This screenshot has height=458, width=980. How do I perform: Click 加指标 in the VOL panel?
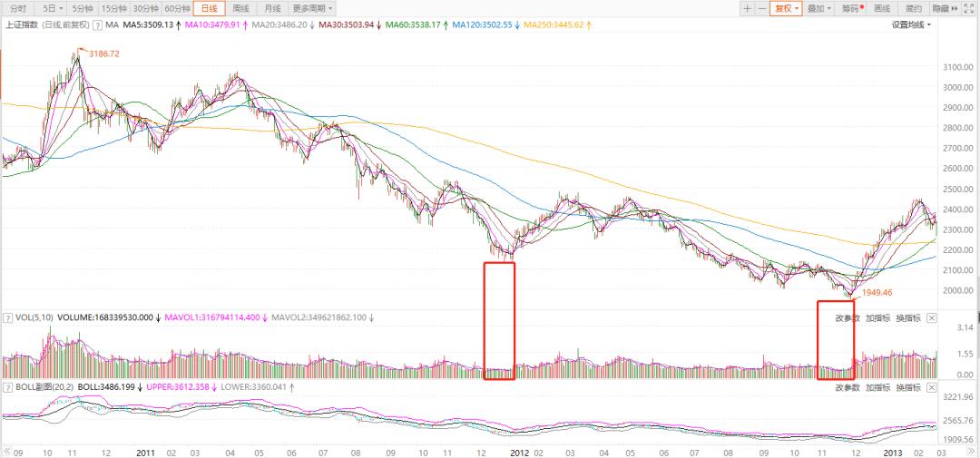(877, 318)
